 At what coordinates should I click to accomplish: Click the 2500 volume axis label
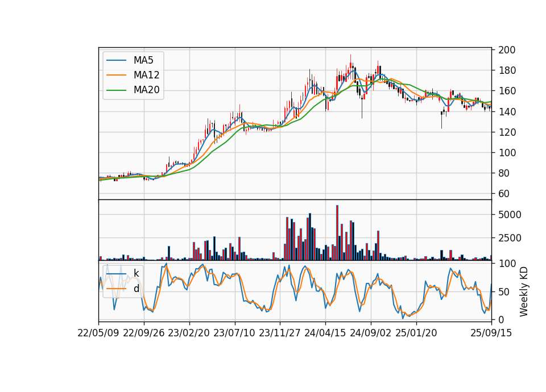coord(510,238)
